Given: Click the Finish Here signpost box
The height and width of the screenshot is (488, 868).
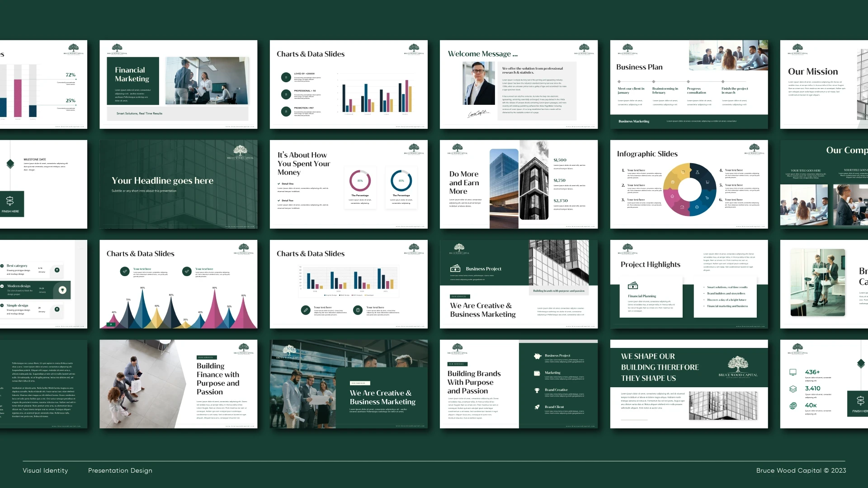Looking at the screenshot, I should [11, 204].
